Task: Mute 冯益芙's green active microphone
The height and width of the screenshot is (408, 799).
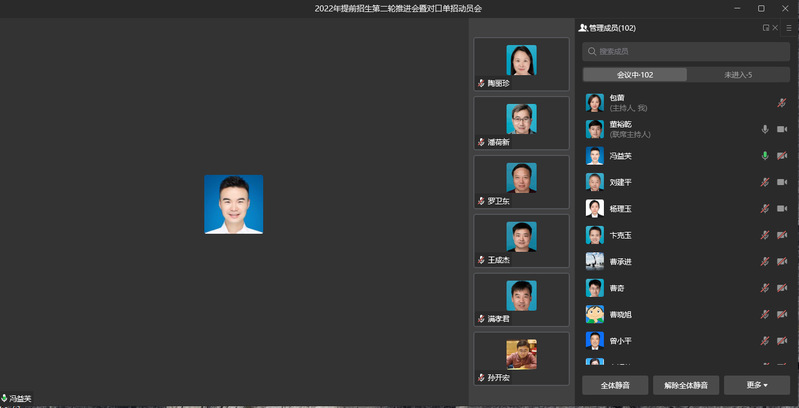Action: point(765,155)
